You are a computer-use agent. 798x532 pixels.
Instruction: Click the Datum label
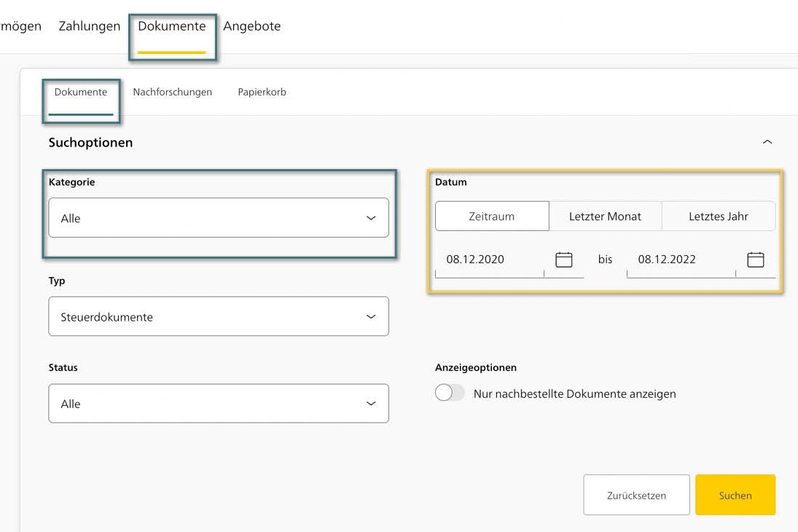pos(451,182)
